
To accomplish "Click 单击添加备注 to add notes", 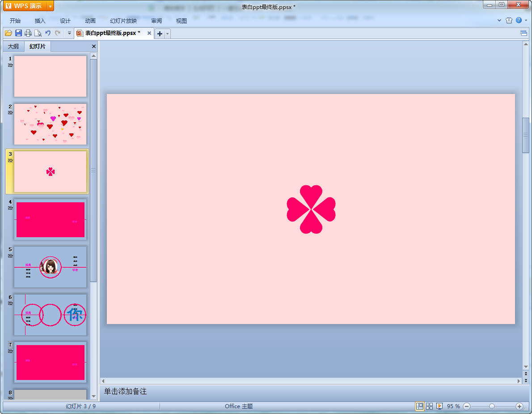I will [125, 391].
